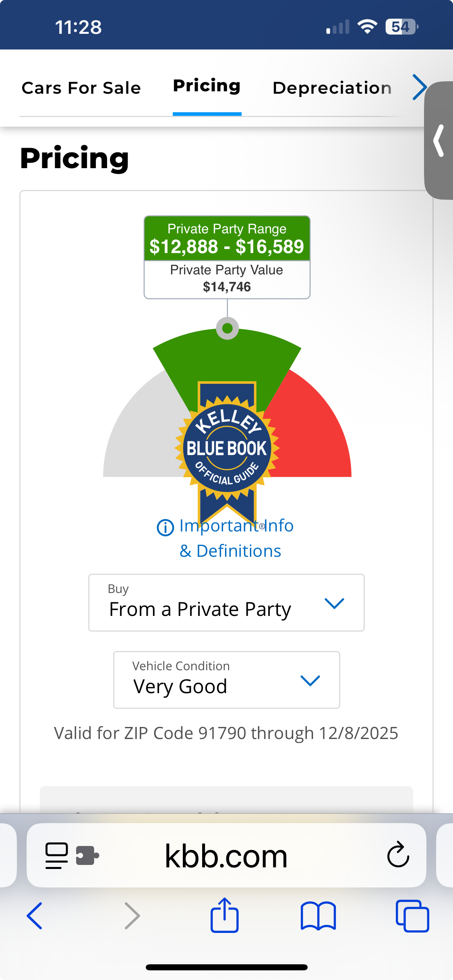Open Important Info & Definitions link

click(236, 538)
